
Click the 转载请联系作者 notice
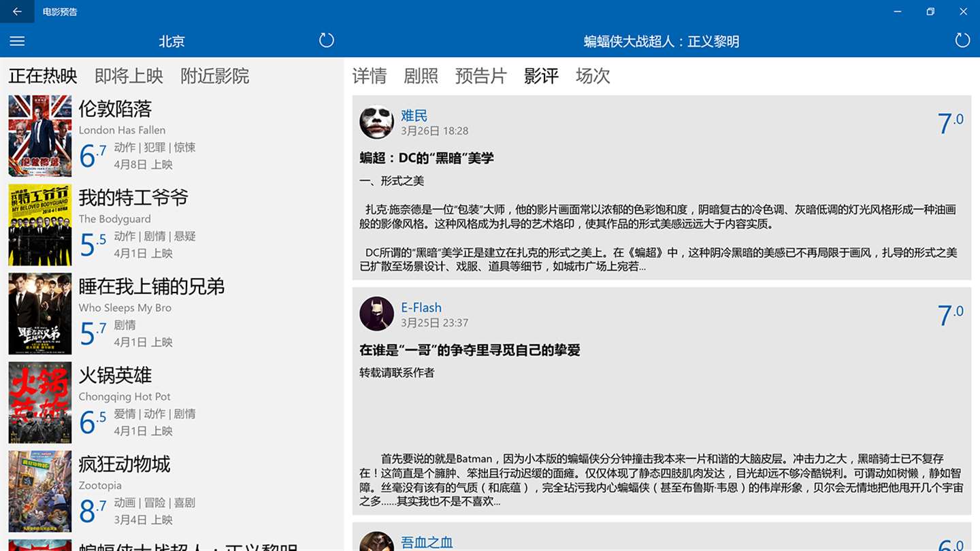(397, 373)
